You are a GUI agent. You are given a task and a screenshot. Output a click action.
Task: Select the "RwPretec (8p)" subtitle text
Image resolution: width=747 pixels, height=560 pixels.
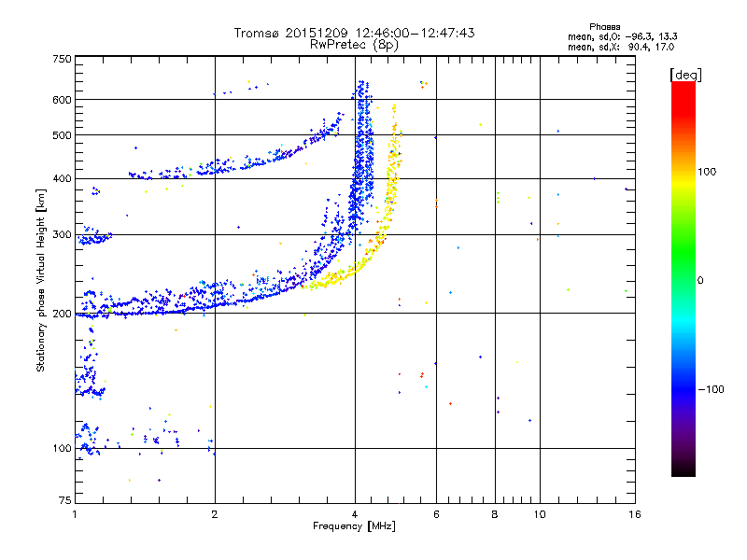pos(355,45)
